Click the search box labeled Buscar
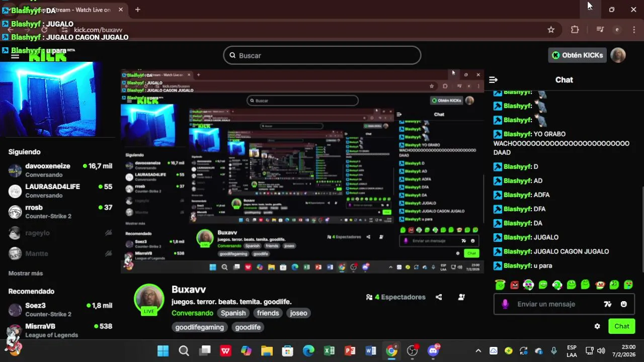 (x=322, y=55)
